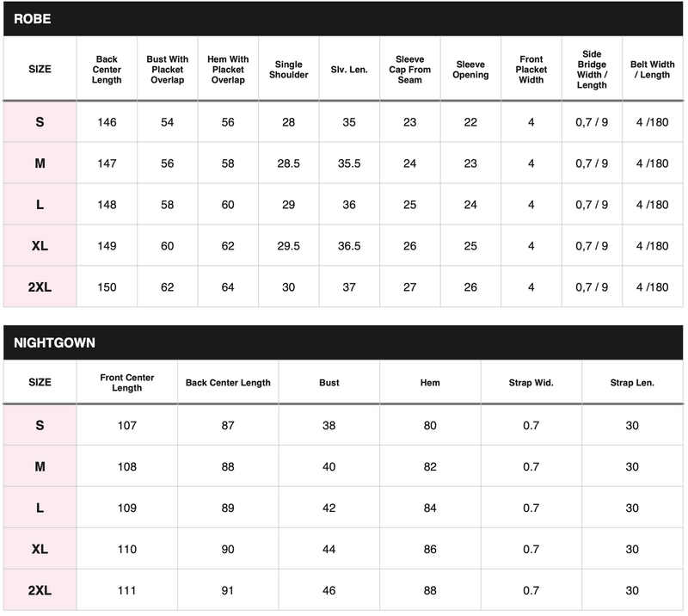This screenshot has width=688, height=616.
Task: Select the Belt Width / Length header
Action: tap(653, 70)
